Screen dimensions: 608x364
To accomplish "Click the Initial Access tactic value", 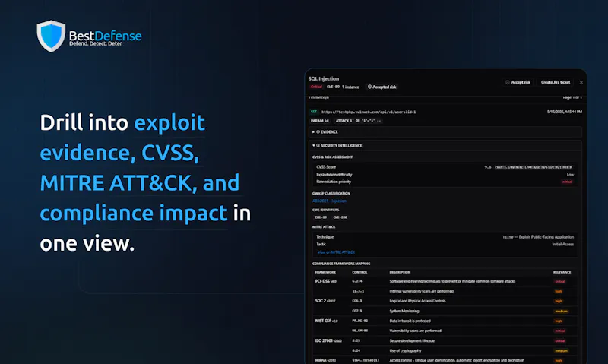I will (562, 244).
